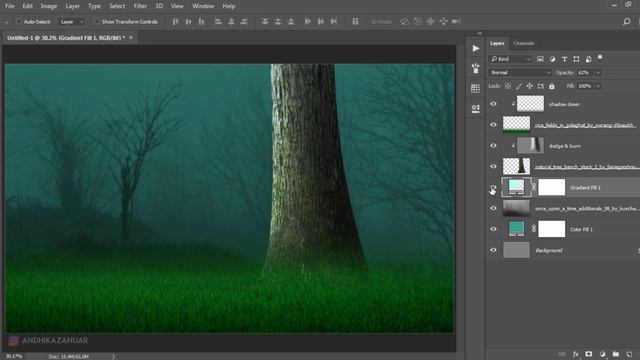This screenshot has width=640, height=360.
Task: Open the Window menu
Action: (x=203, y=6)
